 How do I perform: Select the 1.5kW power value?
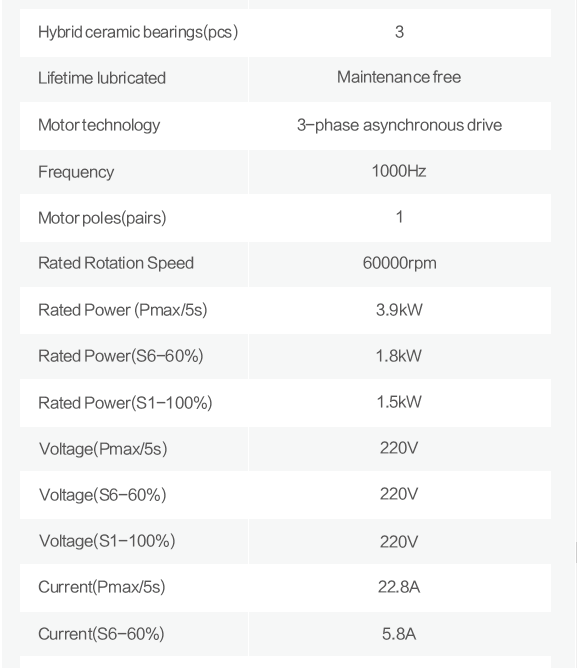[x=399, y=402]
